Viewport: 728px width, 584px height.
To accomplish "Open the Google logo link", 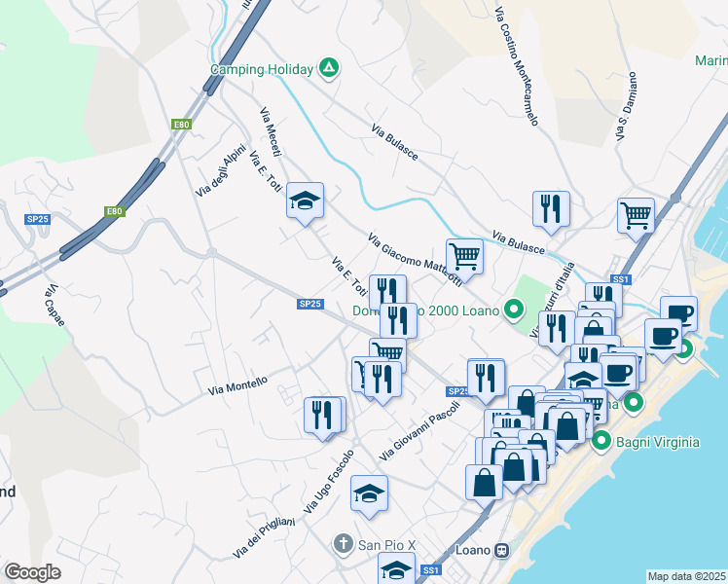I will coord(32,572).
